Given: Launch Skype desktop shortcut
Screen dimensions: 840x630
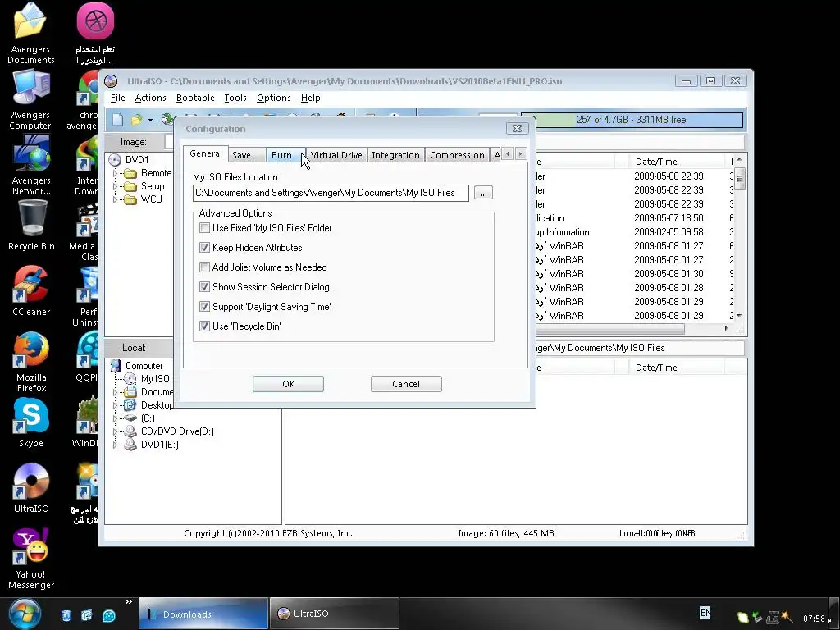Looking at the screenshot, I should point(31,422).
